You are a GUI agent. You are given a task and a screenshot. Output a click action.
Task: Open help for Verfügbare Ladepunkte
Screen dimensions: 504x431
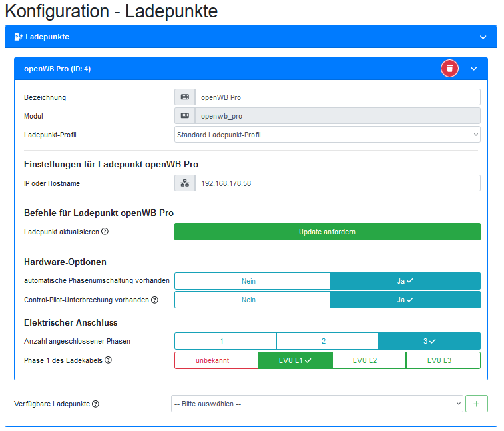95,404
